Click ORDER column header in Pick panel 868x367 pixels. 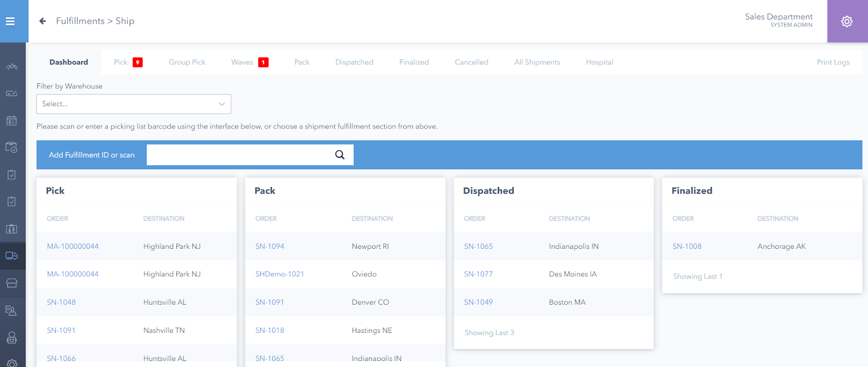coord(58,219)
